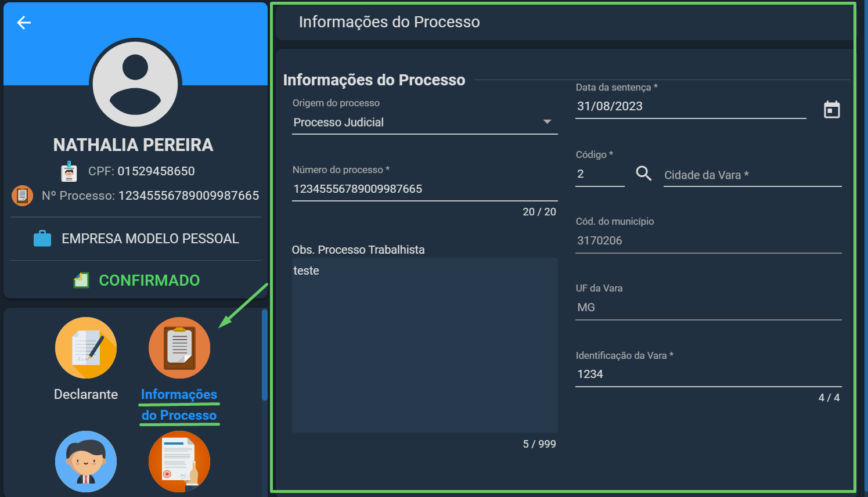Click the Nº Processo value in profile card
The height and width of the screenshot is (497, 868).
(x=189, y=196)
